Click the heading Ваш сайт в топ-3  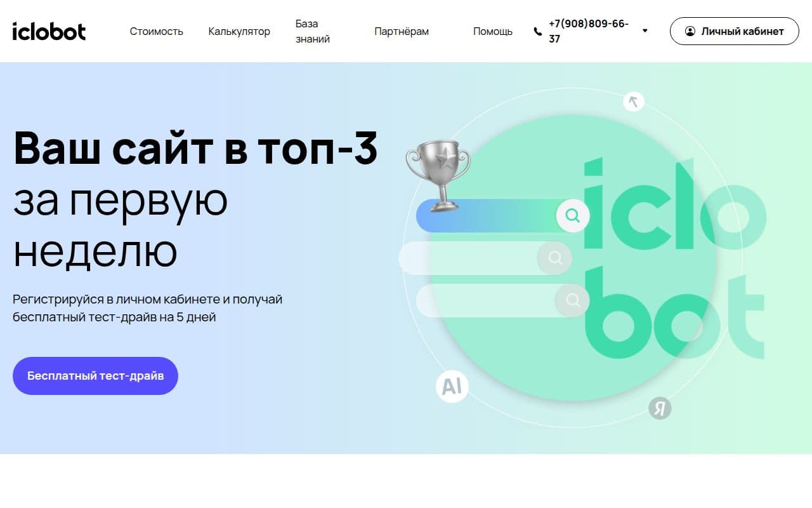[195, 149]
